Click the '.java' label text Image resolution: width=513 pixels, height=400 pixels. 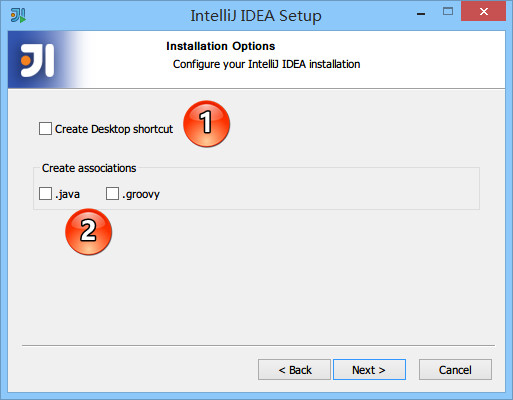pos(68,194)
